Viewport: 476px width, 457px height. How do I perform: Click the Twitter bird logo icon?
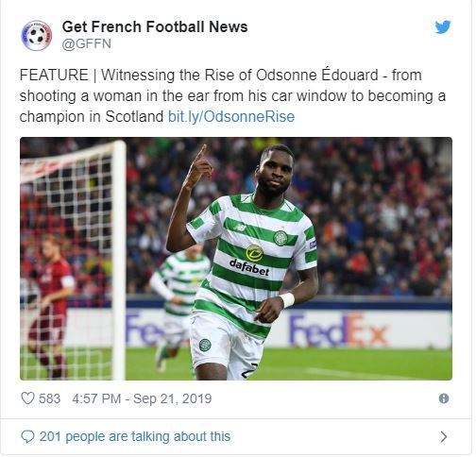pos(443,27)
